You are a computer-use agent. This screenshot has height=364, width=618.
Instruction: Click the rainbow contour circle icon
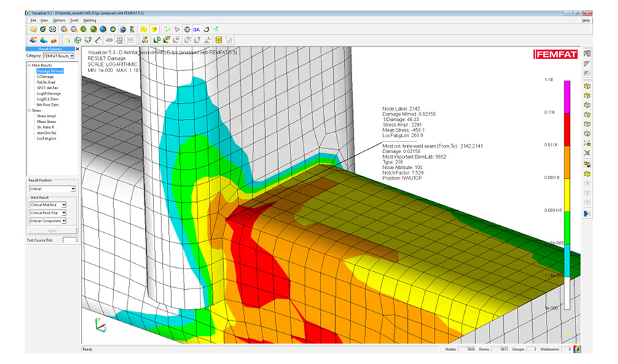click(113, 29)
